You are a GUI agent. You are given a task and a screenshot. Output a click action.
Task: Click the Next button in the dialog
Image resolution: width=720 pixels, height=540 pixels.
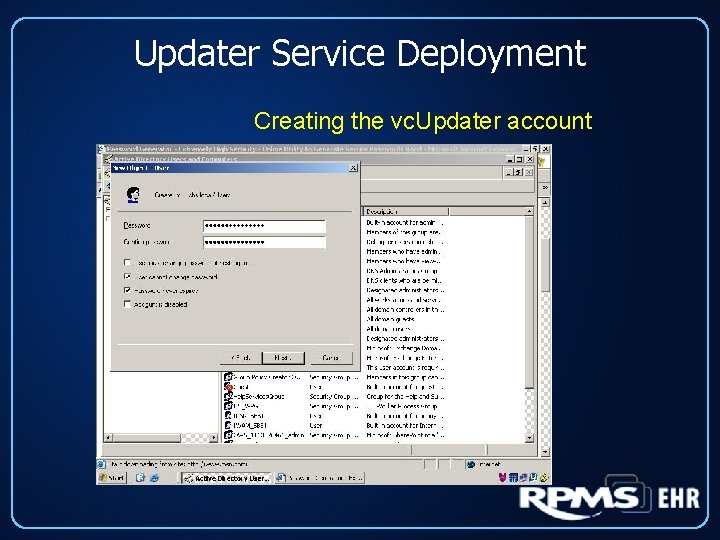[283, 358]
